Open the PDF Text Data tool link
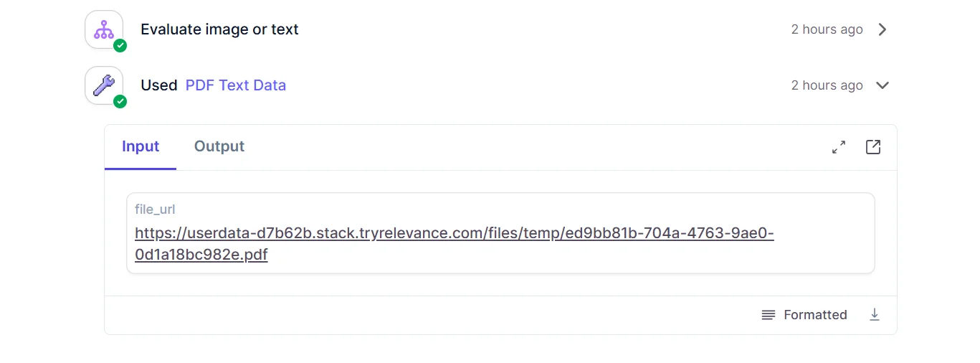The height and width of the screenshot is (363, 980). (x=236, y=85)
